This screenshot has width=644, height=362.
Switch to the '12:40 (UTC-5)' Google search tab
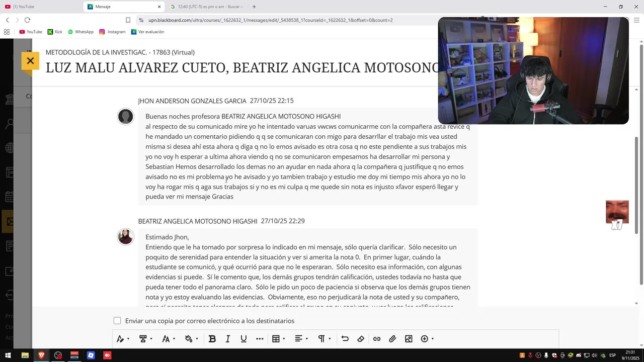point(206,7)
